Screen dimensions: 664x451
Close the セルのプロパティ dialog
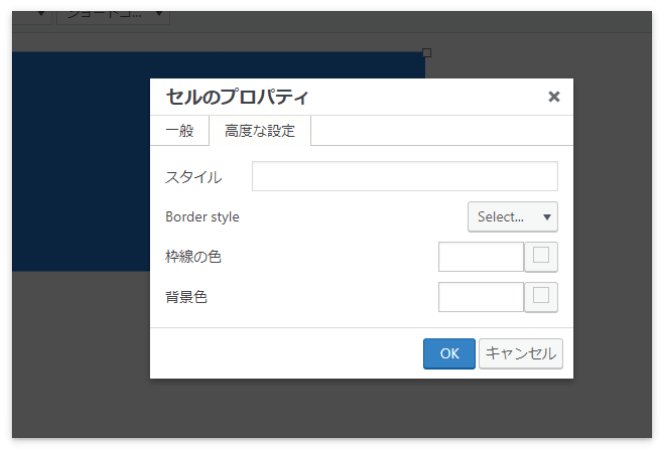coord(554,97)
